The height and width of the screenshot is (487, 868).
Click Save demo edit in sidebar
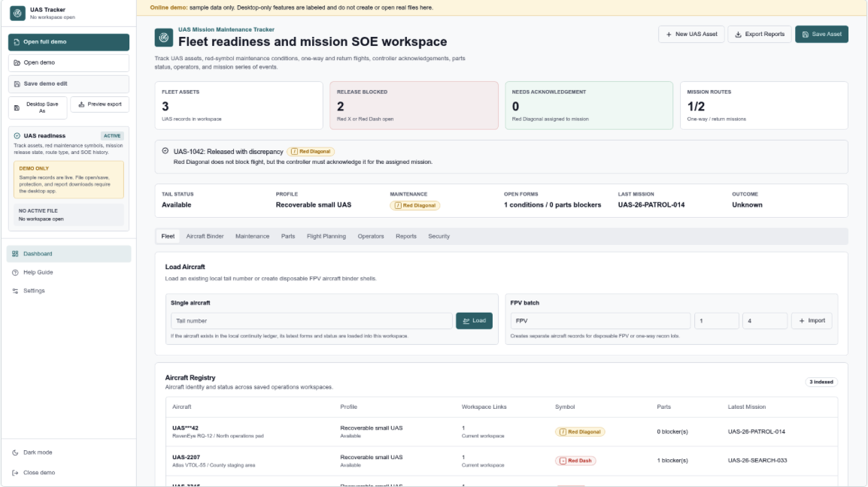click(68, 84)
